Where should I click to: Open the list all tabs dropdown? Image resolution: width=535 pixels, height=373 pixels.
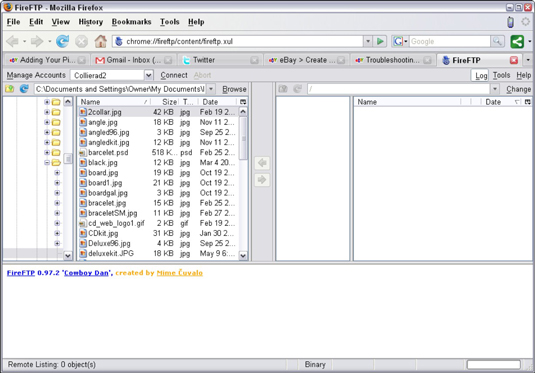[x=528, y=60]
